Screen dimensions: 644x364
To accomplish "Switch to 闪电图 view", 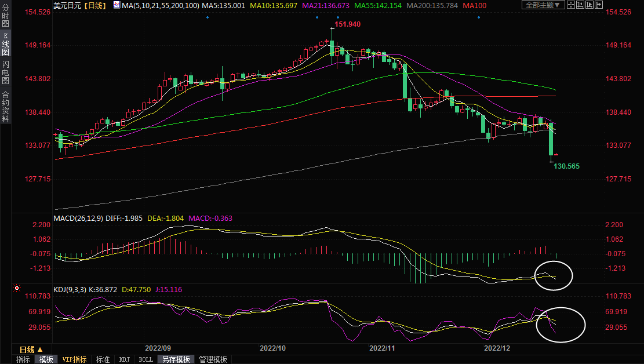I will 5,72.
